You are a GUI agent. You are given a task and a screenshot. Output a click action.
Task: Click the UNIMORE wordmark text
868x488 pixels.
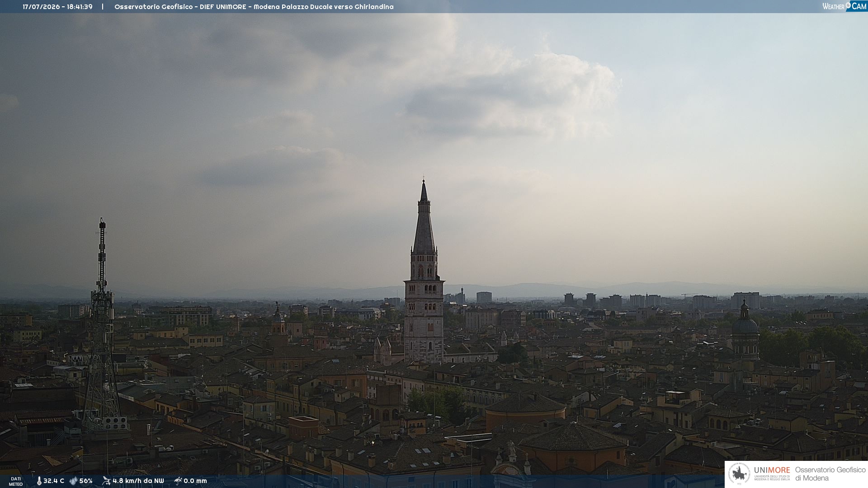coord(772,470)
